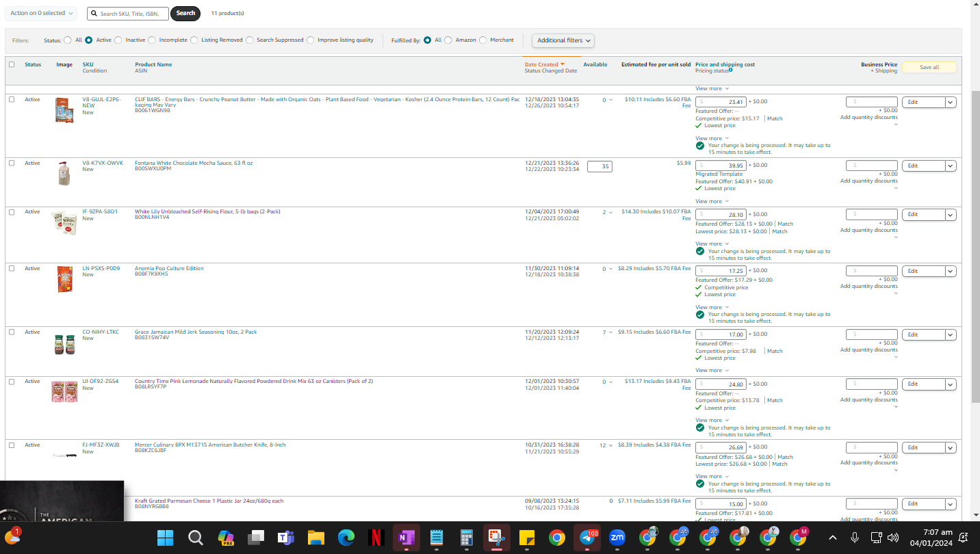This screenshot has height=554, width=980.
Task: Open Task View on the taskbar
Action: click(256, 538)
